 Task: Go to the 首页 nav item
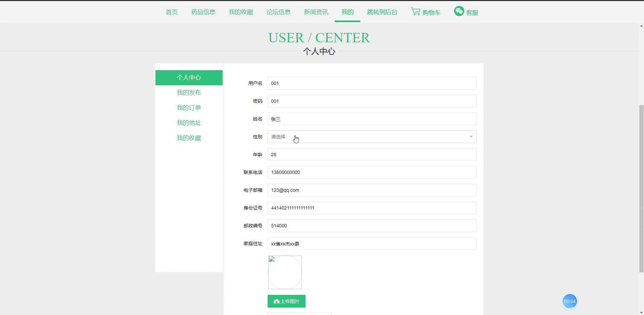coord(172,12)
